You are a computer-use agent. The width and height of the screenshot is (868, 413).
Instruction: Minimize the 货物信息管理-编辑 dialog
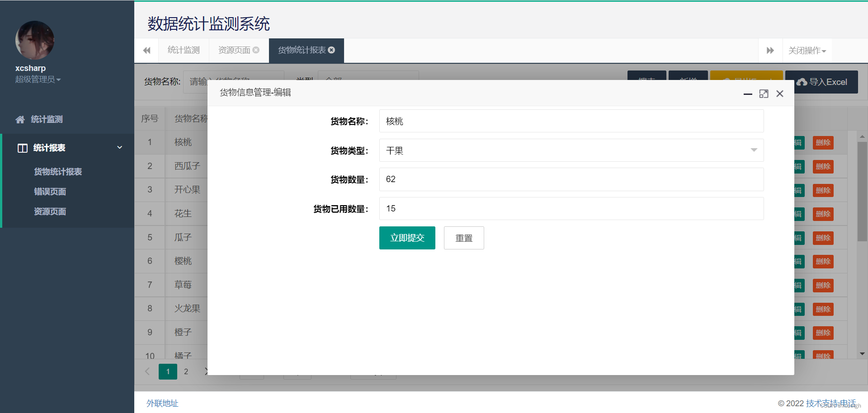pyautogui.click(x=748, y=94)
